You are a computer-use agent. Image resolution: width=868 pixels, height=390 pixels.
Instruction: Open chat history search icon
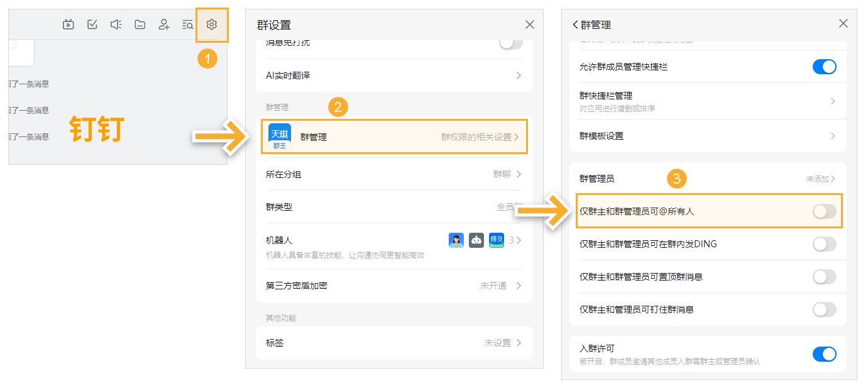tap(187, 25)
